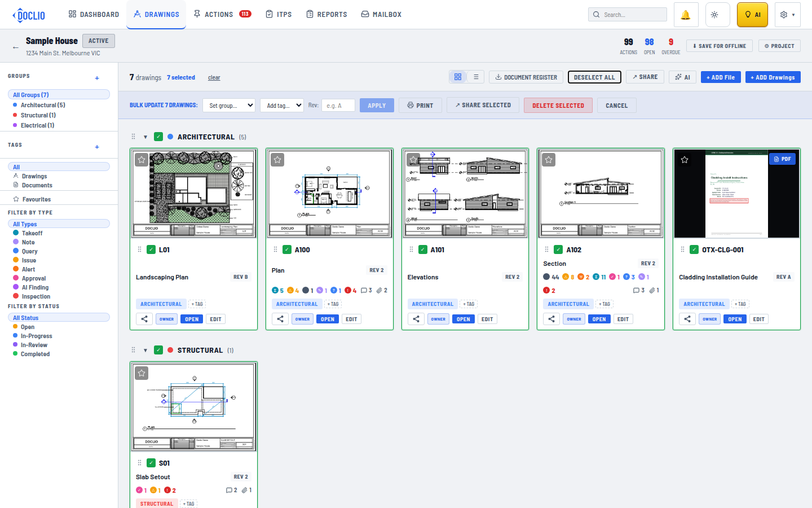Click share icon on the OTX-CLG-001 card
Viewport: 812px width, 508px height.
tap(687, 319)
